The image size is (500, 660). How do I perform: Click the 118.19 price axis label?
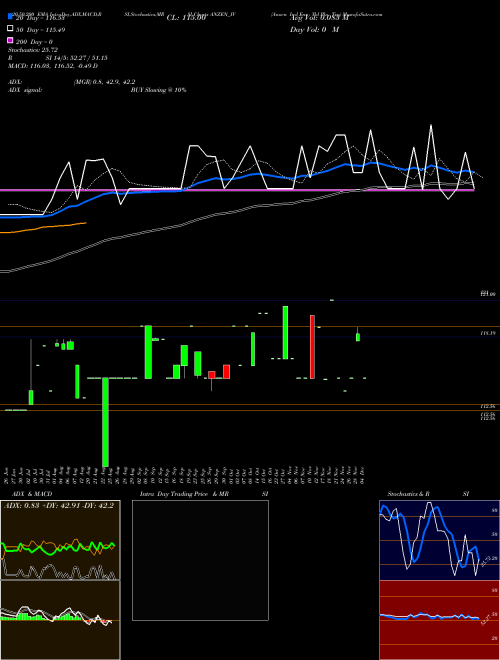pyautogui.click(x=487, y=333)
